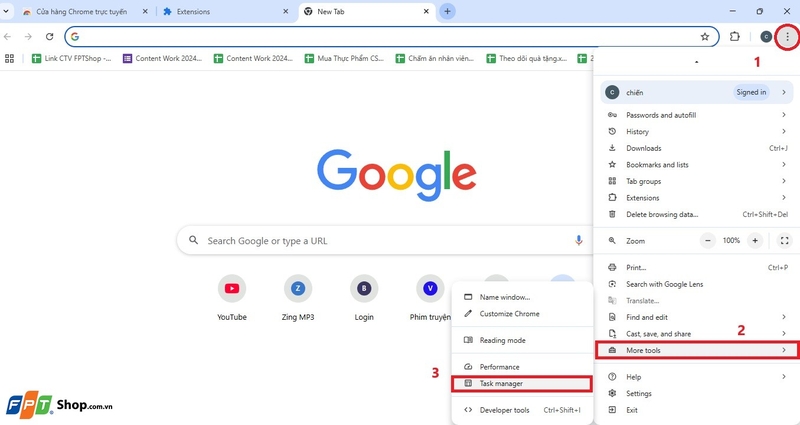Viewport: 800px width, 425px height.
Task: Open Settings from menu
Action: [697, 393]
